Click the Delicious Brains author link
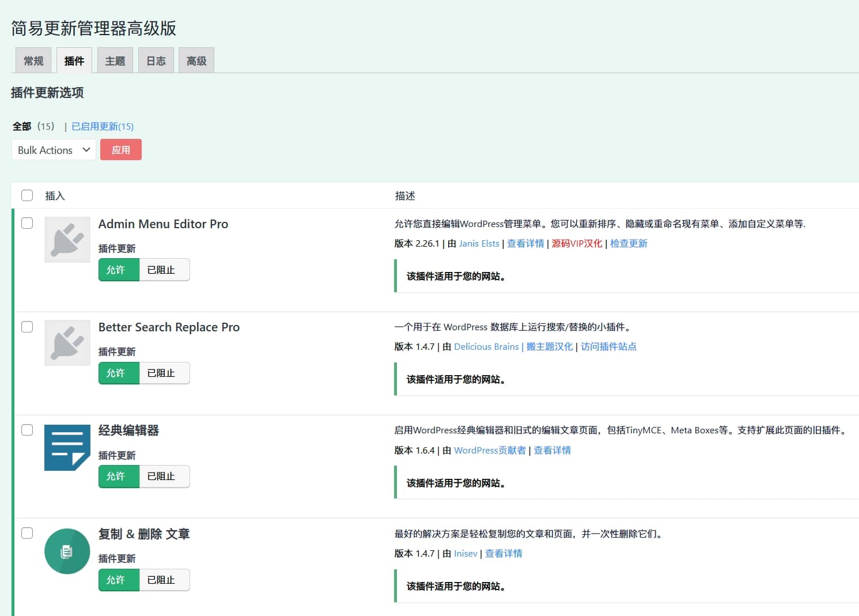This screenshot has width=859, height=616. [486, 346]
